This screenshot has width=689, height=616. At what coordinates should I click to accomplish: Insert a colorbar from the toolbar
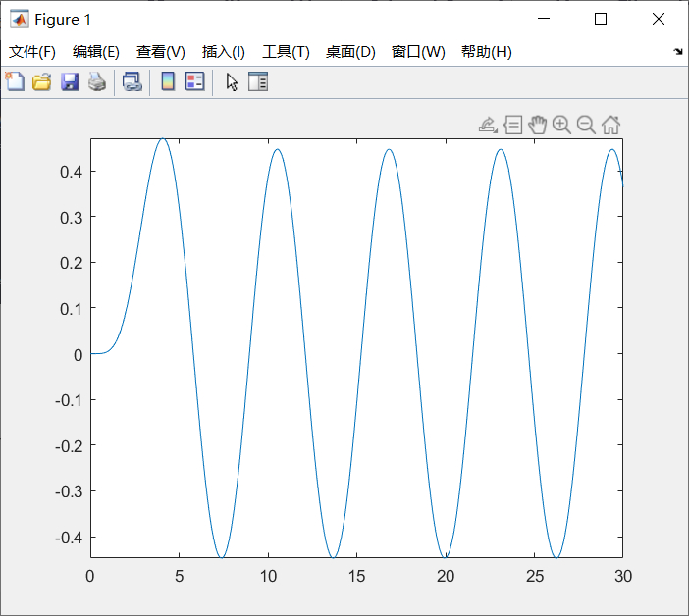(x=168, y=81)
